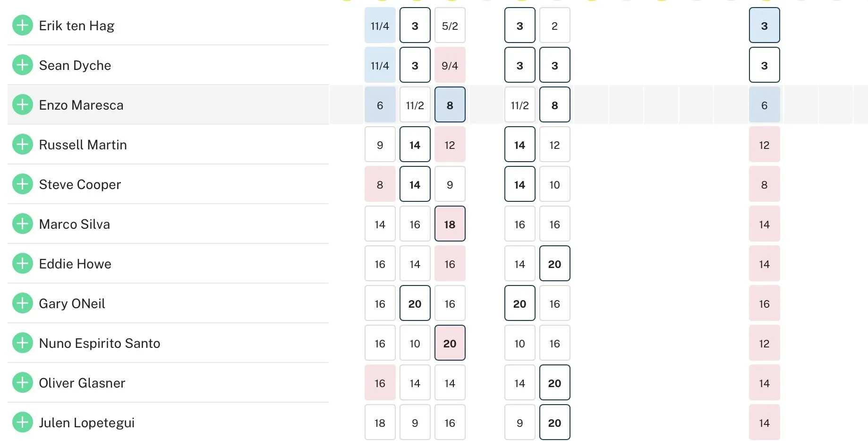Open the Russell Martin name link
Image resolution: width=868 pixels, height=441 pixels.
click(83, 145)
